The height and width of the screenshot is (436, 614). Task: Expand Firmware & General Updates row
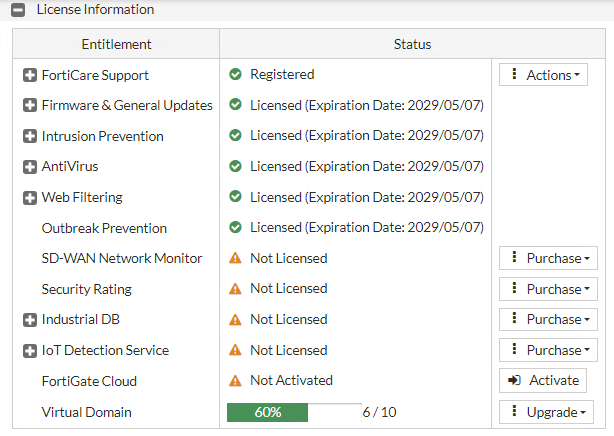(x=30, y=105)
